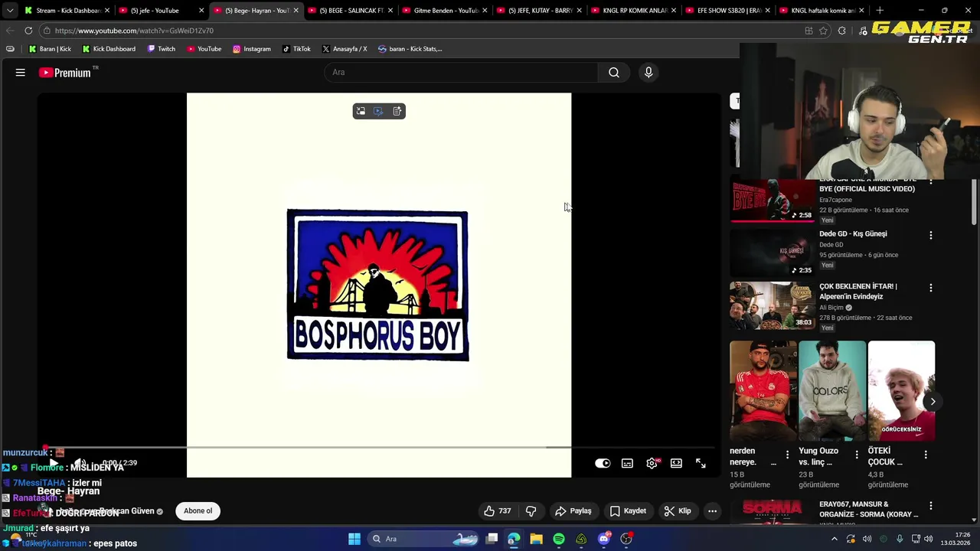The width and height of the screenshot is (980, 551).
Task: Open options for Yung Ouzo Short
Action: 857,455
